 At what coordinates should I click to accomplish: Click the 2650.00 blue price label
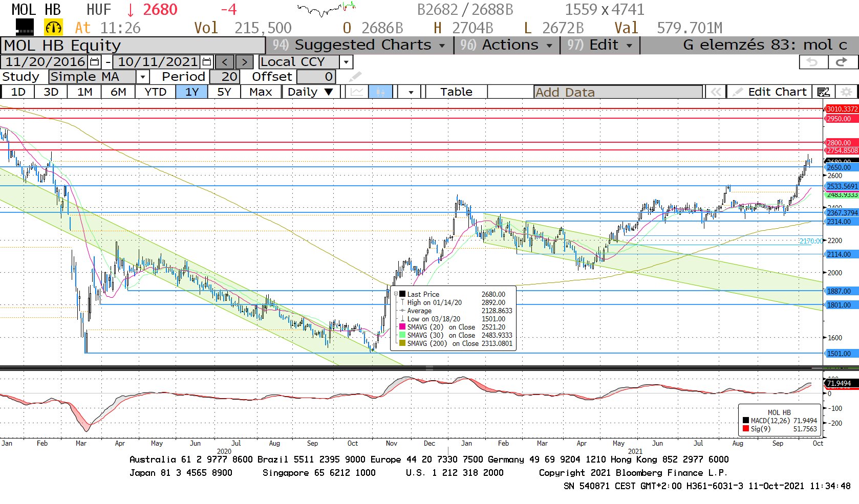[x=842, y=167]
